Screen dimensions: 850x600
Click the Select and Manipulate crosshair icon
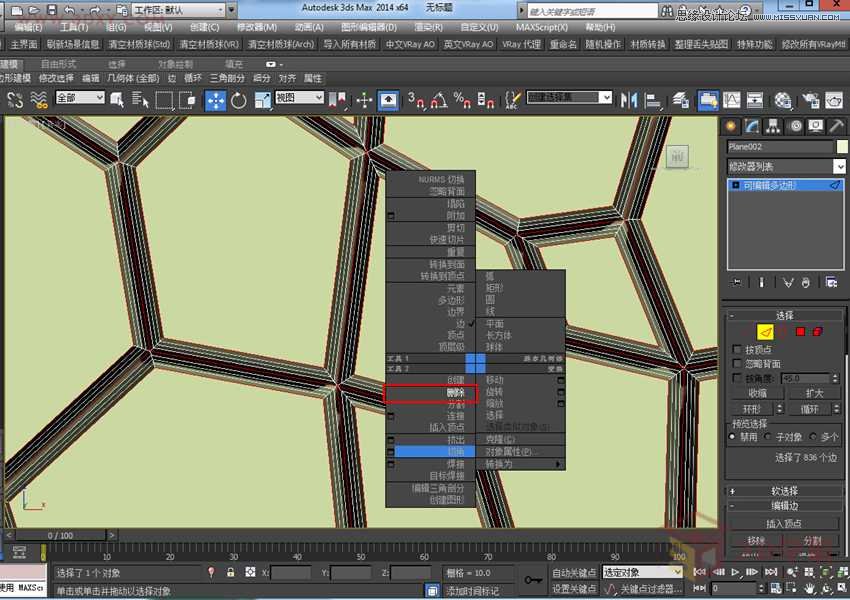(x=364, y=100)
